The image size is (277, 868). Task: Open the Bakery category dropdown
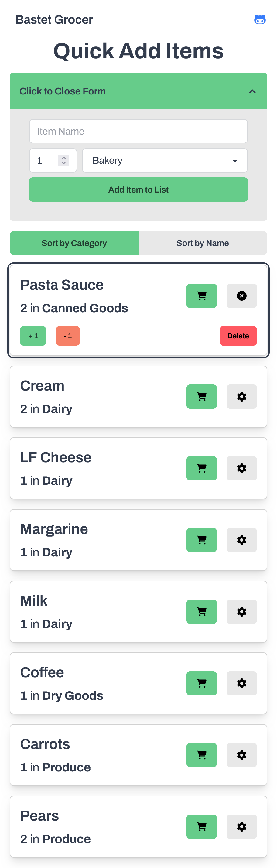(164, 160)
